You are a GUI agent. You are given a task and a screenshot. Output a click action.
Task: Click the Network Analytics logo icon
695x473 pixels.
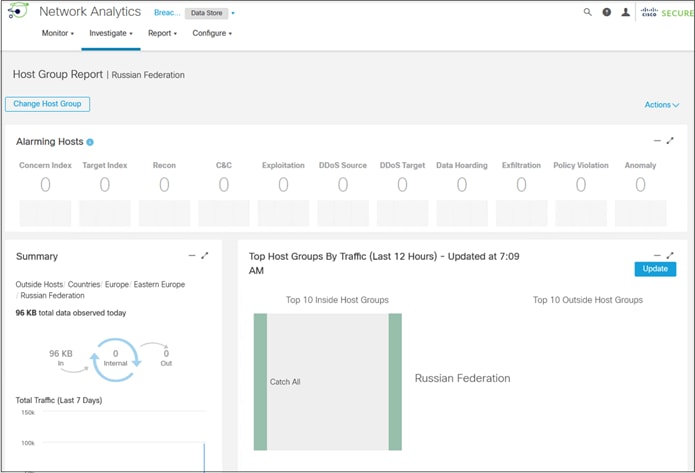click(x=18, y=11)
